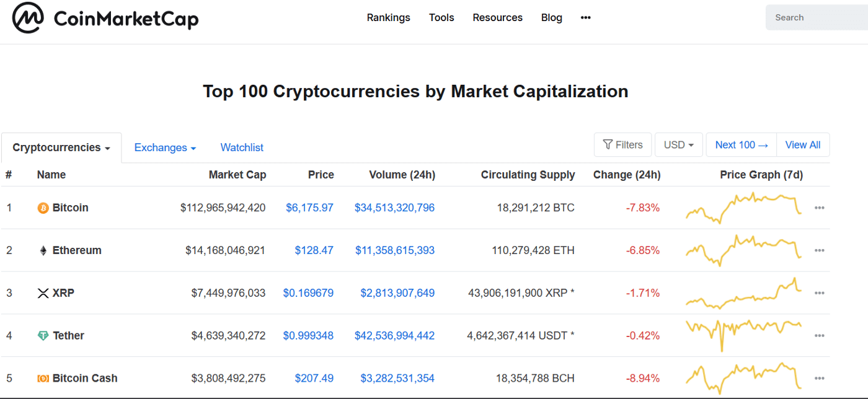This screenshot has width=868, height=399.
Task: Open the three-dot menu for the Bitcoin row
Action: [819, 208]
